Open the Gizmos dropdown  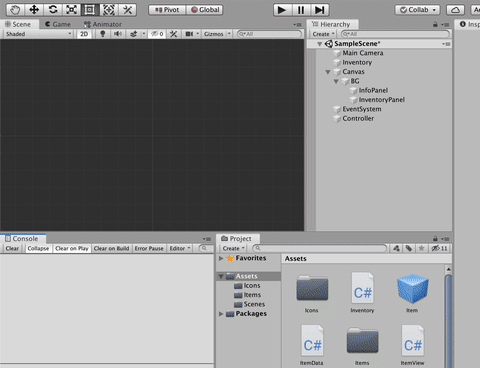(217, 34)
